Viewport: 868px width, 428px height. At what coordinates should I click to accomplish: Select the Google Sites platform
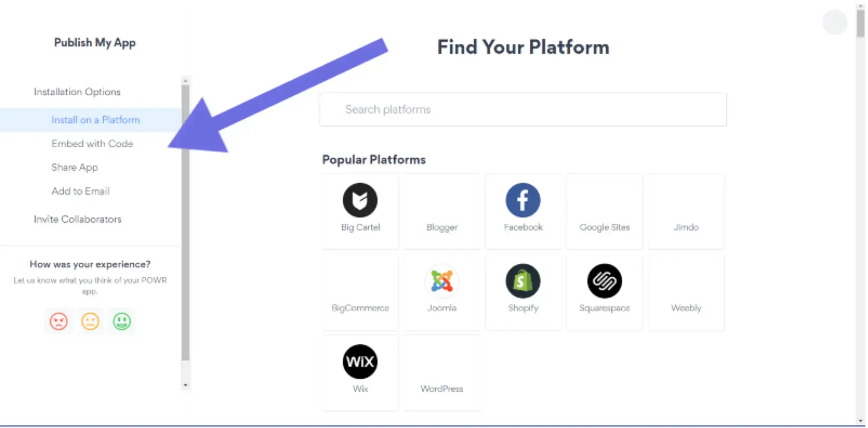point(604,211)
